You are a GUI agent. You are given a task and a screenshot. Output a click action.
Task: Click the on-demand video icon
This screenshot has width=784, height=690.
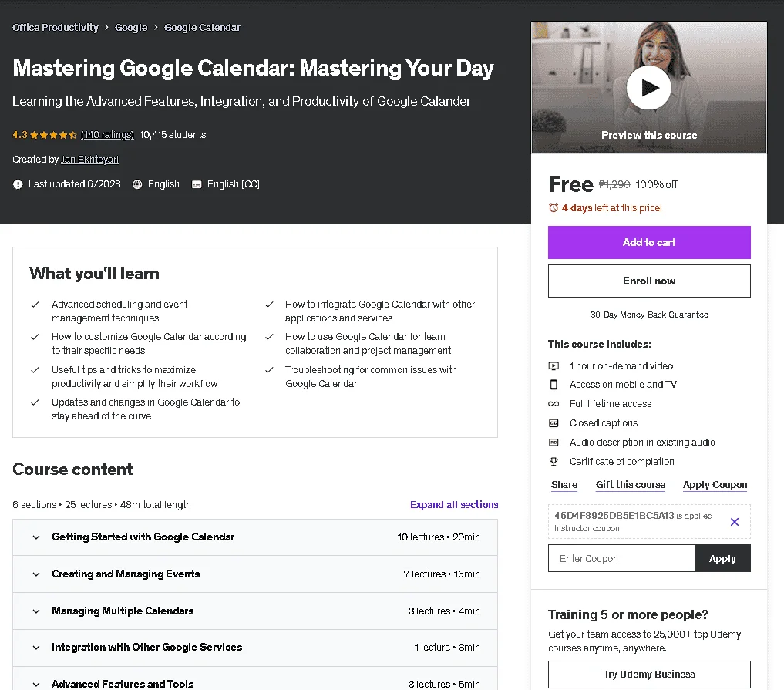[554, 366]
